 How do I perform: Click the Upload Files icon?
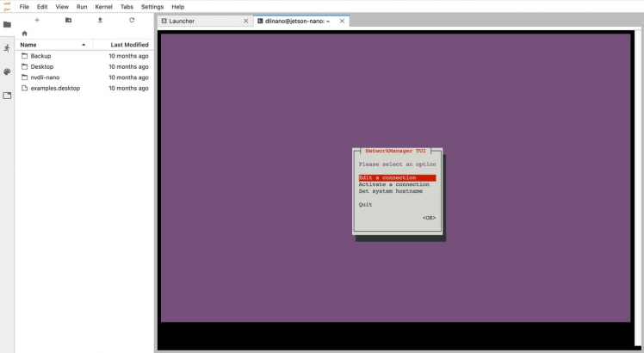tap(100, 20)
